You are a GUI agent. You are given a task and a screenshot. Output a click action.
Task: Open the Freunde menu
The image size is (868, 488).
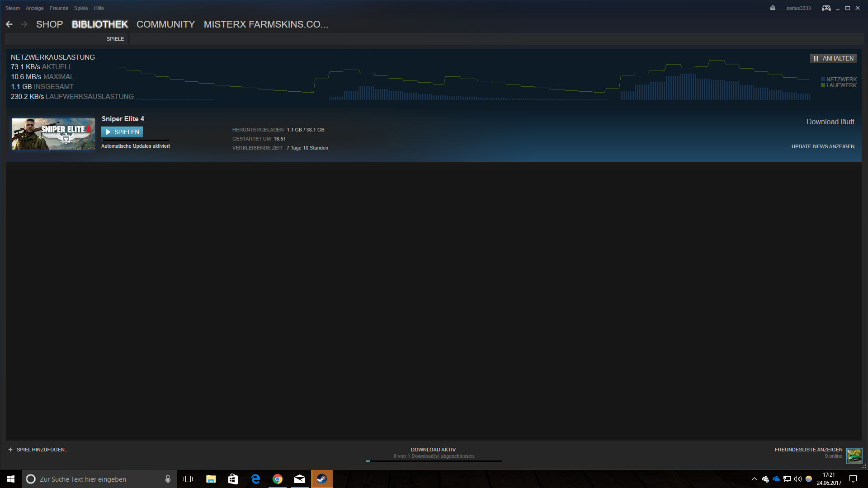point(59,8)
